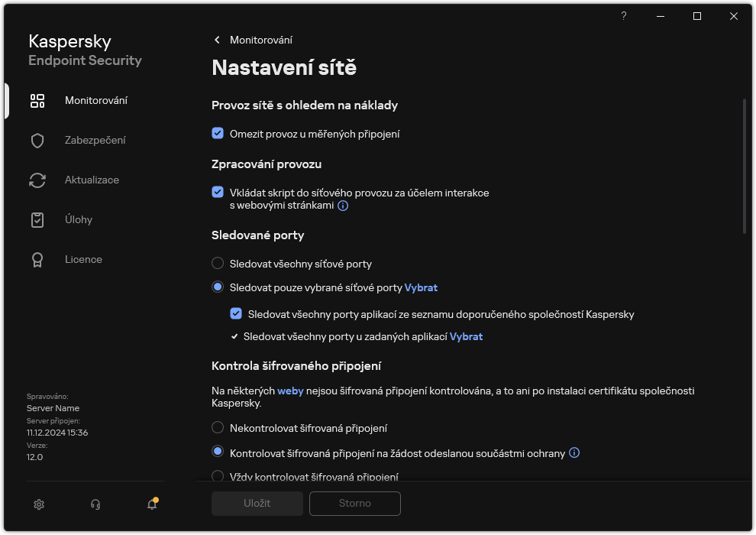Disable Omezit provoz u měřených připojení
Viewport: 756px width, 535px height.
218,133
